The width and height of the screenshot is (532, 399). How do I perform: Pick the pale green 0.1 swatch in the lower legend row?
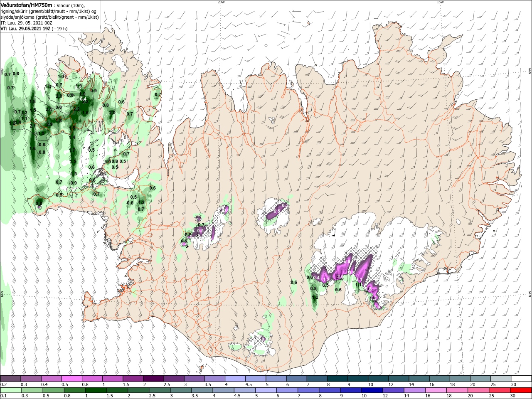(11, 390)
